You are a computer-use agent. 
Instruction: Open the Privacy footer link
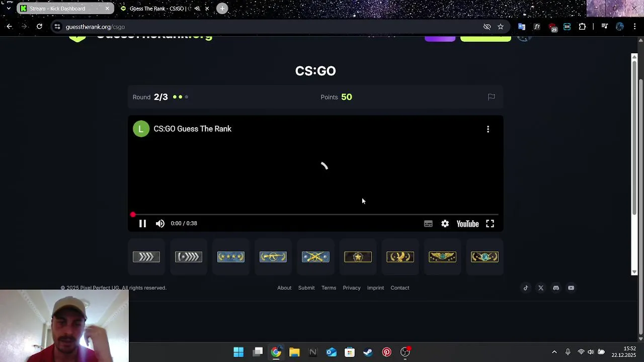pyautogui.click(x=352, y=288)
